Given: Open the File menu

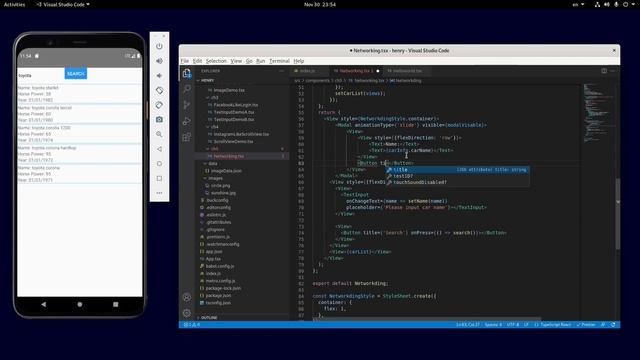Looking at the screenshot, I should pyautogui.click(x=185, y=61).
